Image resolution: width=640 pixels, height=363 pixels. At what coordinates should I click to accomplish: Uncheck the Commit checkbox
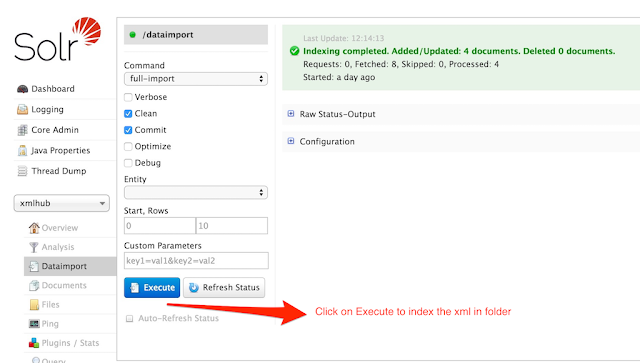128,130
